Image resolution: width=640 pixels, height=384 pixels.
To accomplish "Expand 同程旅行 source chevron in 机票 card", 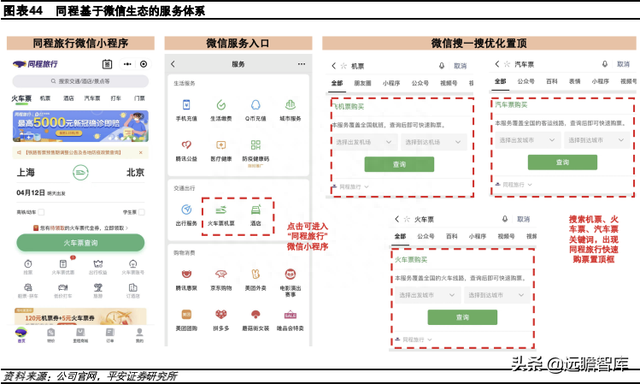I will point(367,186).
